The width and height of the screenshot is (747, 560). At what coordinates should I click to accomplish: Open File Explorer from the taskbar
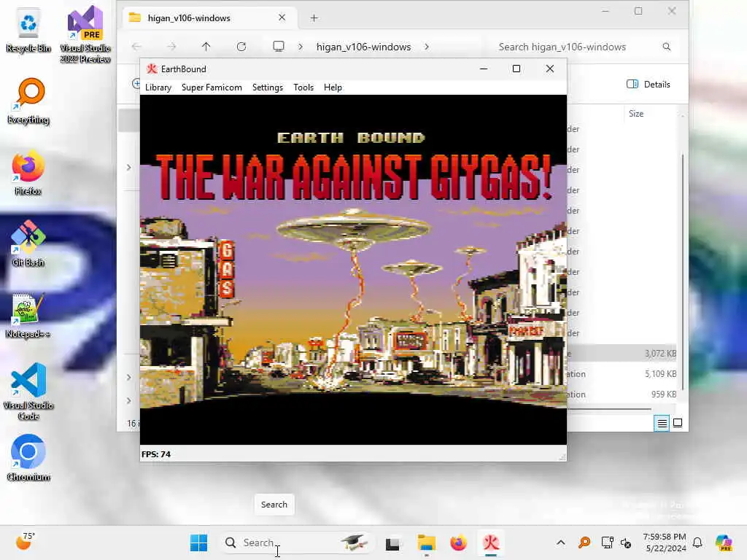[x=426, y=542]
